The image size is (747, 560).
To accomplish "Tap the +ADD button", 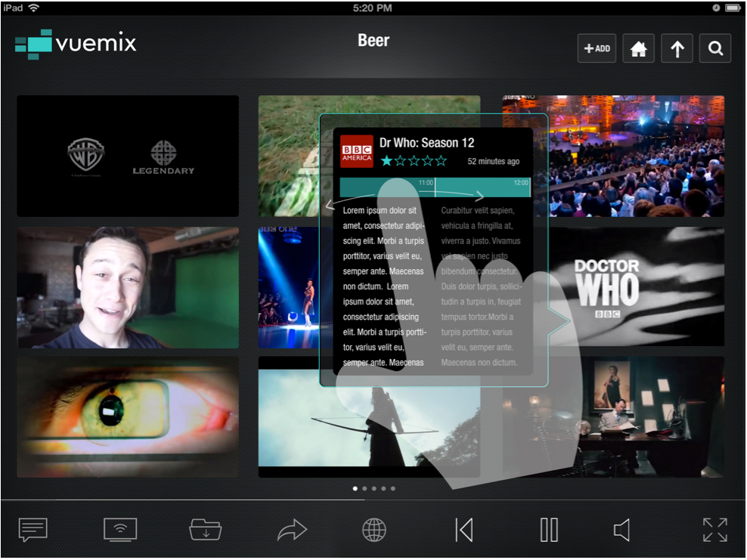I will click(x=597, y=48).
